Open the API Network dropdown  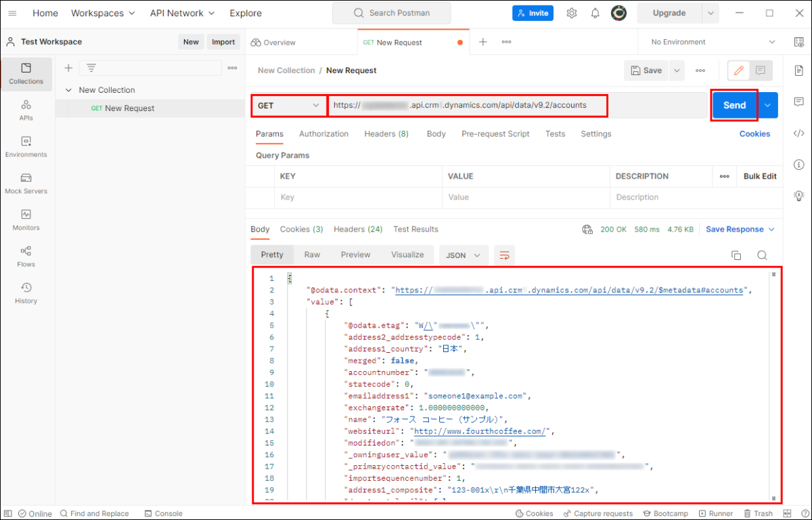pyautogui.click(x=182, y=13)
